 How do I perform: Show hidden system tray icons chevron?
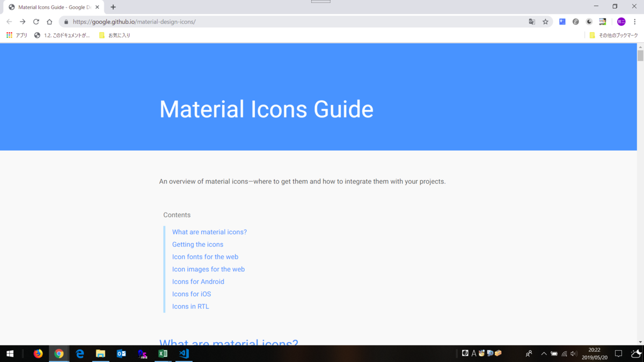tap(544, 353)
